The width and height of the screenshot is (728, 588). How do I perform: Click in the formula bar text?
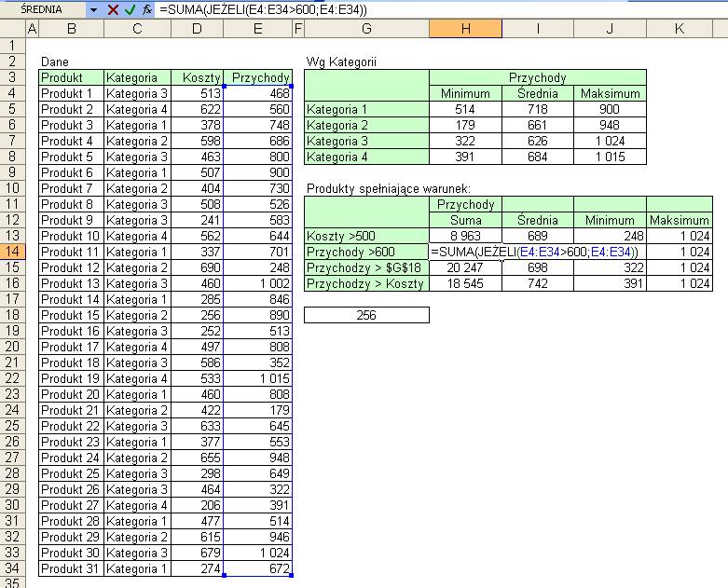pyautogui.click(x=441, y=9)
